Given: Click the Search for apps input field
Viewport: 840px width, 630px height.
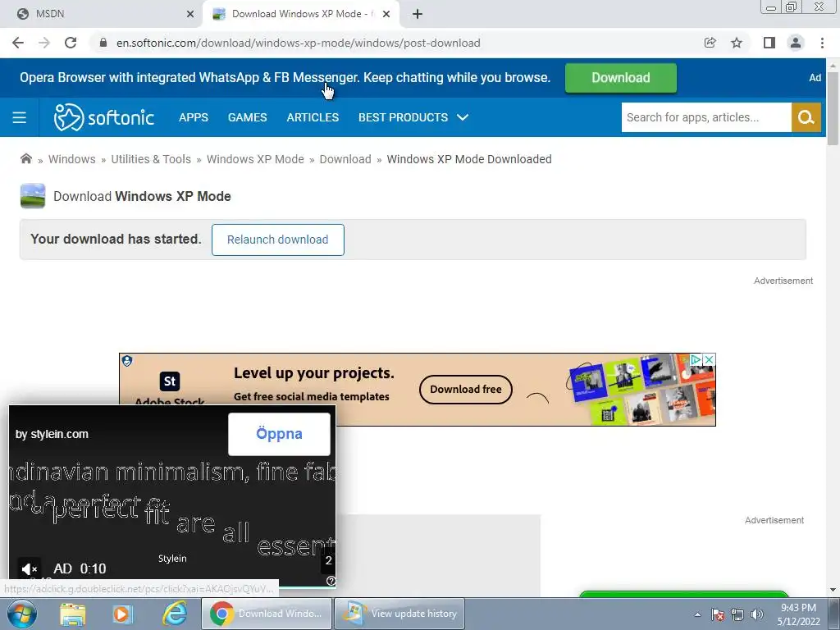Looking at the screenshot, I should coord(705,117).
